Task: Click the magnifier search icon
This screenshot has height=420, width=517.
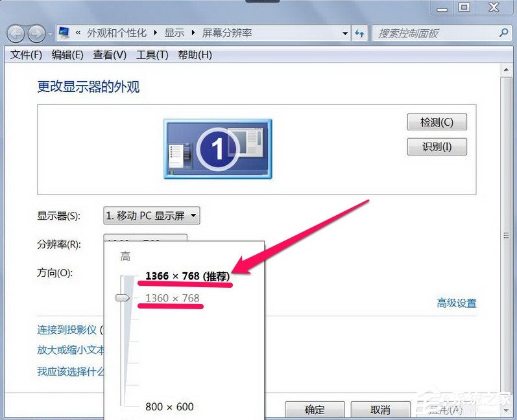Action: point(503,33)
